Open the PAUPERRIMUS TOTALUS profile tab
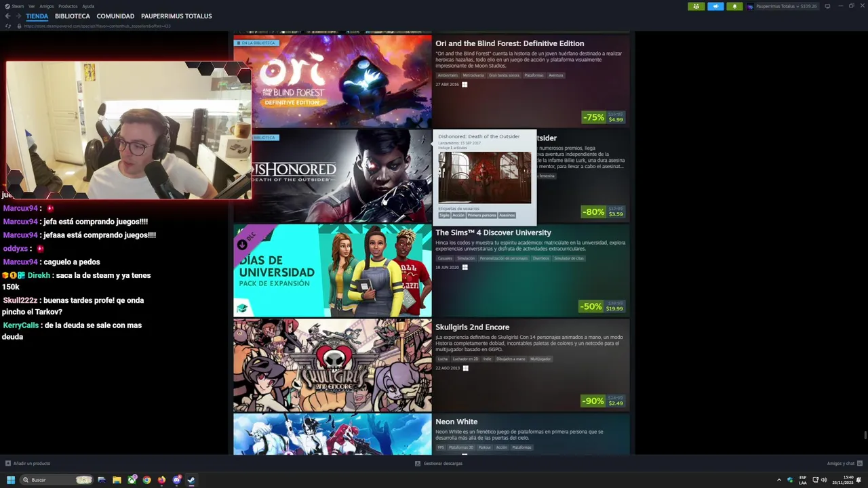The image size is (868, 488). coord(176,16)
